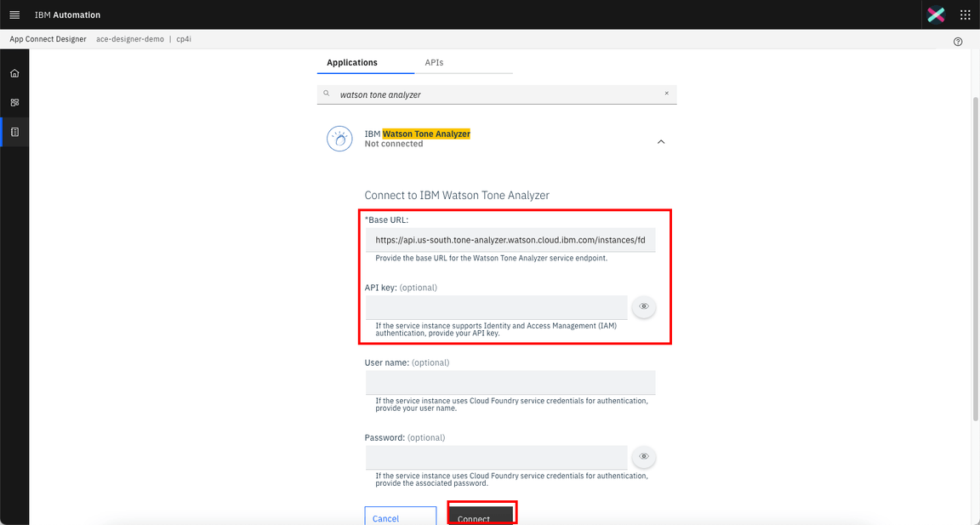Click into the Base URL field
The height and width of the screenshot is (525, 980).
click(x=510, y=240)
